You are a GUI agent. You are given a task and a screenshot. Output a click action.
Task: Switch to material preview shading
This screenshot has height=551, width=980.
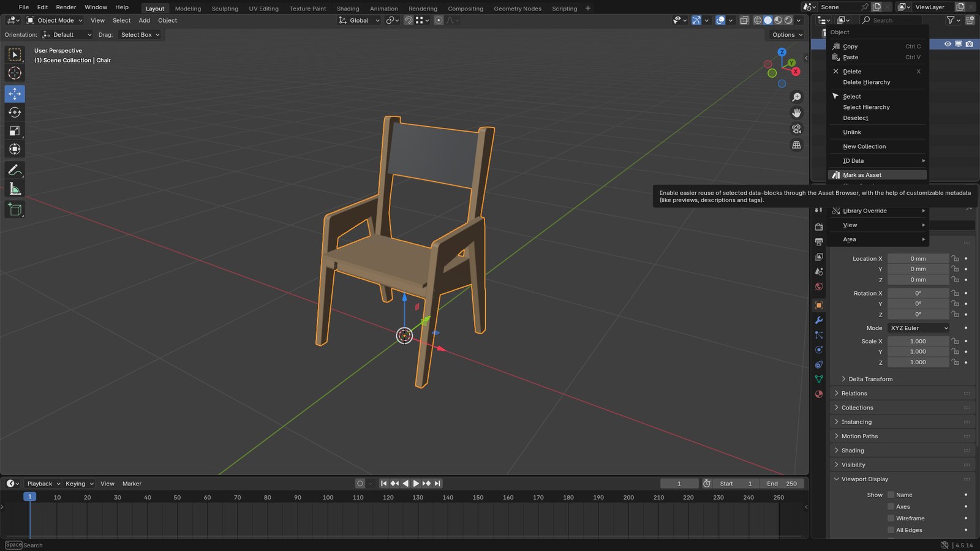tap(778, 20)
